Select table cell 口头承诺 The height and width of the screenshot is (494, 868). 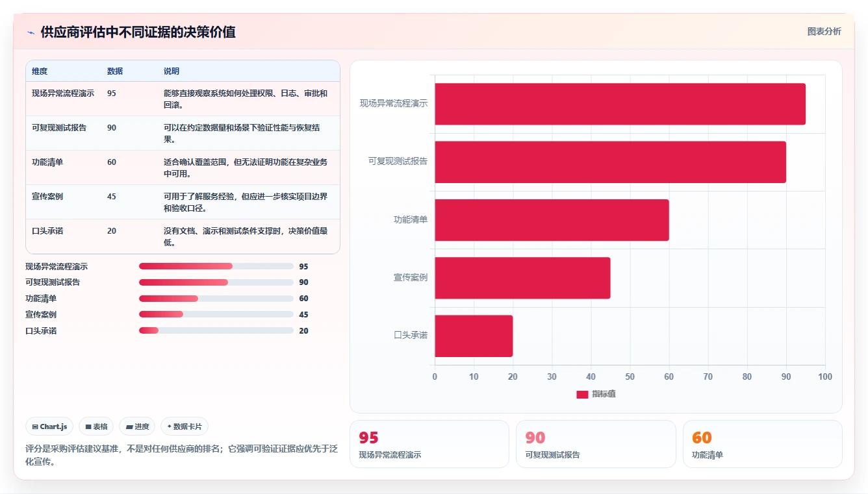(47, 231)
